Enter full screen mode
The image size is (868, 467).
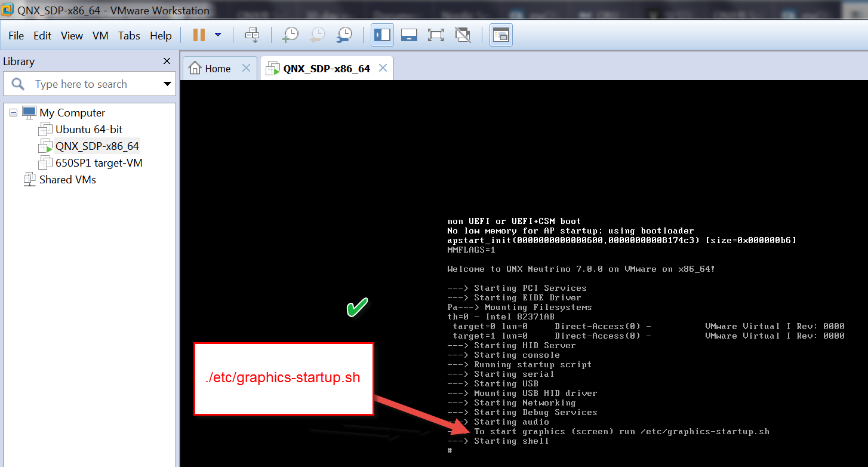pos(436,35)
